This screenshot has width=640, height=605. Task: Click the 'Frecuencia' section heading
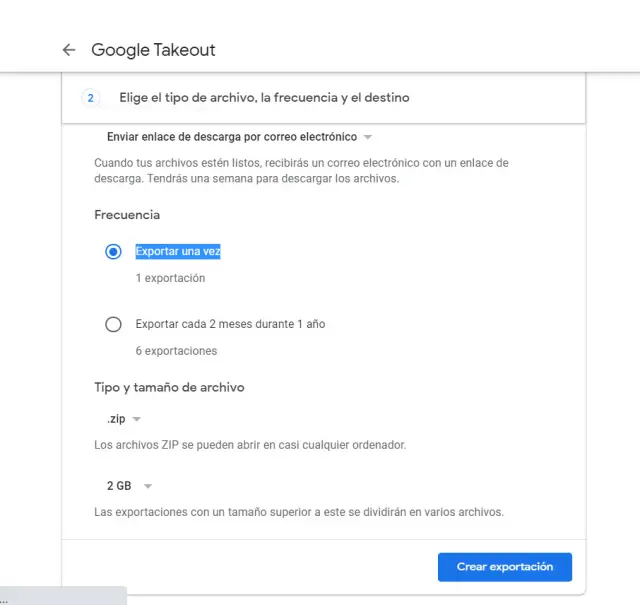pyautogui.click(x=127, y=215)
